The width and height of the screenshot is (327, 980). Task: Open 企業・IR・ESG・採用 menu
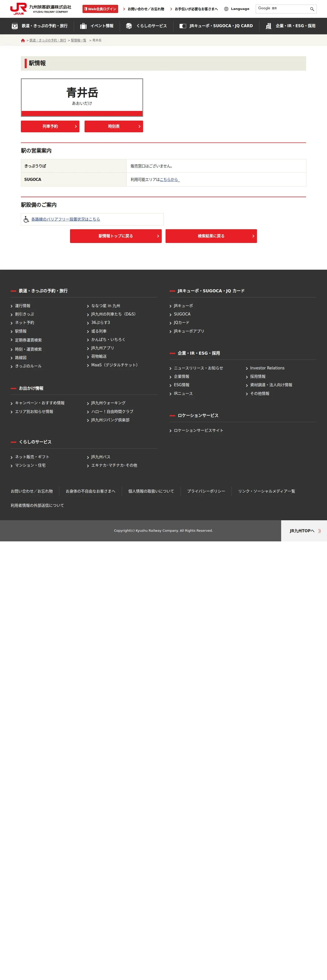pyautogui.click(x=295, y=26)
